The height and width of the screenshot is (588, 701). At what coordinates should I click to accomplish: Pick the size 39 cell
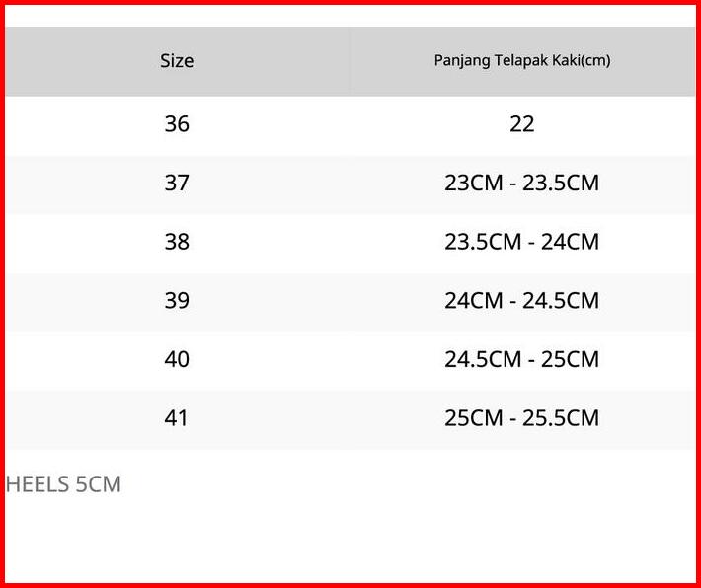coord(177,301)
